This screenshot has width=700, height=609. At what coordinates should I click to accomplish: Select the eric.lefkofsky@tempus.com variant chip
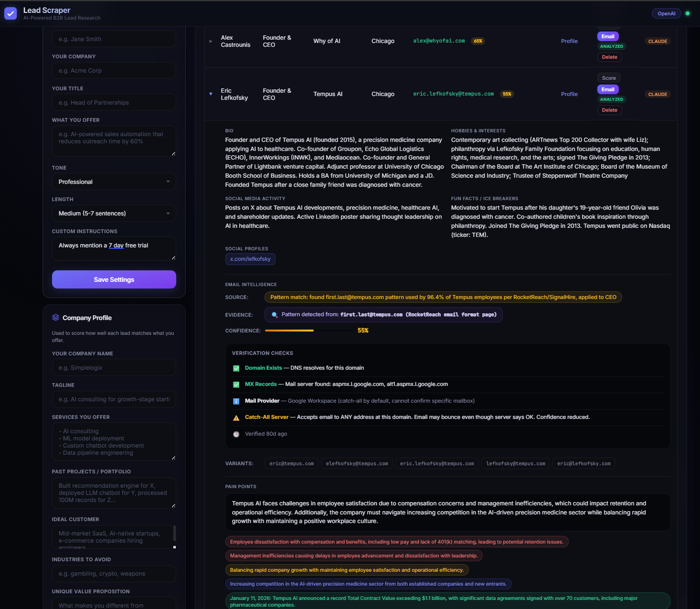tap(437, 464)
